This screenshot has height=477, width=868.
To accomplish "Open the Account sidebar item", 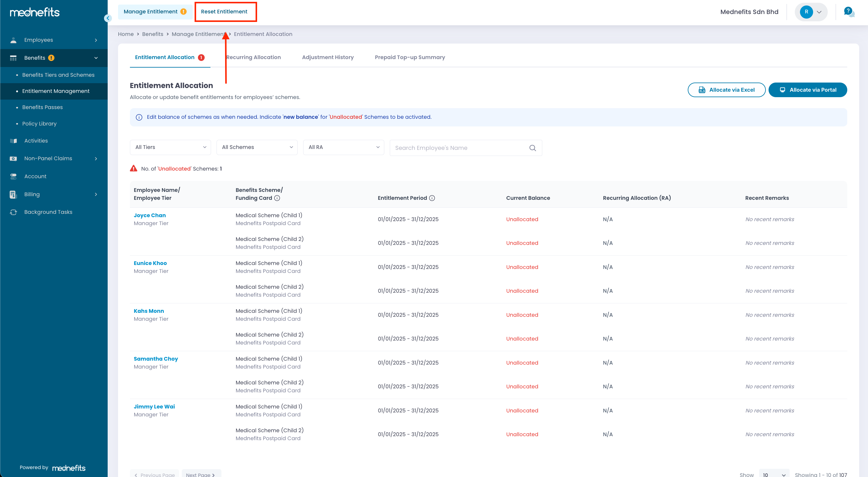I will point(35,176).
